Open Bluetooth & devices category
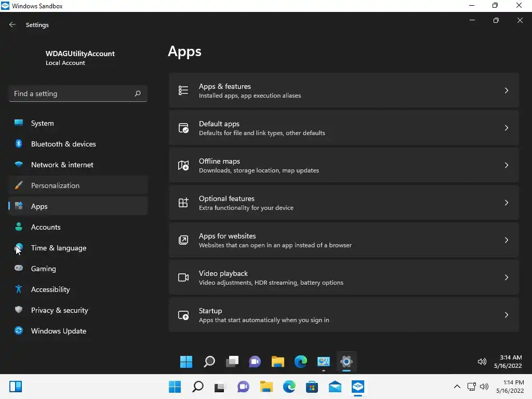The image size is (532, 399). 78,144
